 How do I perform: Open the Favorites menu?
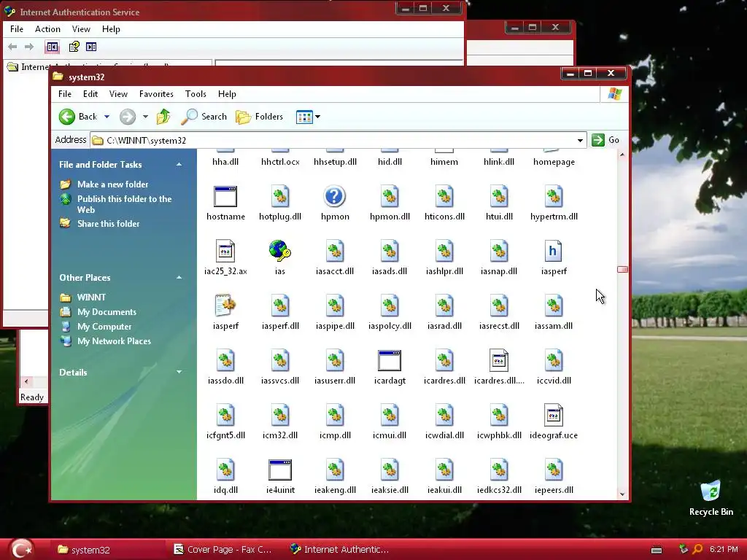(x=156, y=94)
